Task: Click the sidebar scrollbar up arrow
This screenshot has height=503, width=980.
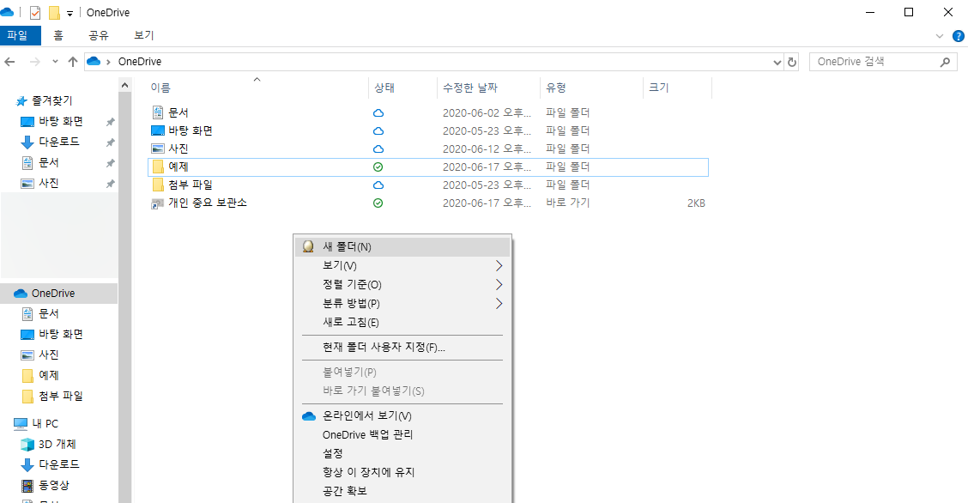Action: point(125,86)
